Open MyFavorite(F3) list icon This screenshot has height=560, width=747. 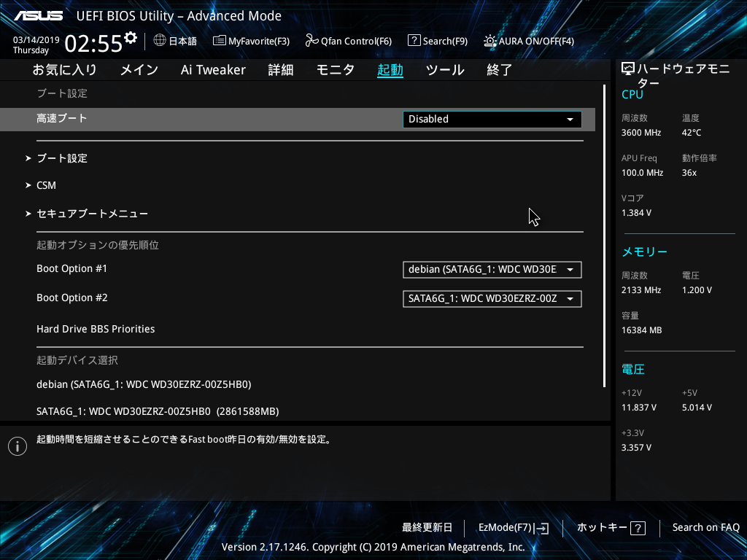pyautogui.click(x=219, y=41)
